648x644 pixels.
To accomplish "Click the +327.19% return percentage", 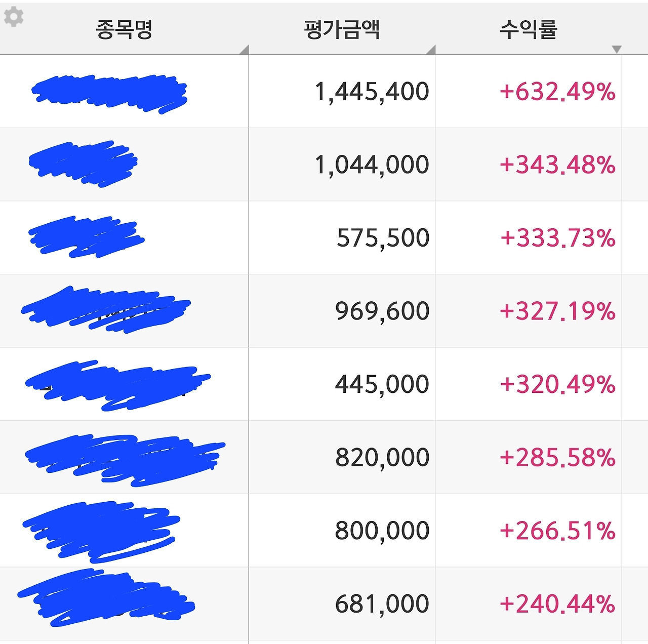I will click(557, 311).
